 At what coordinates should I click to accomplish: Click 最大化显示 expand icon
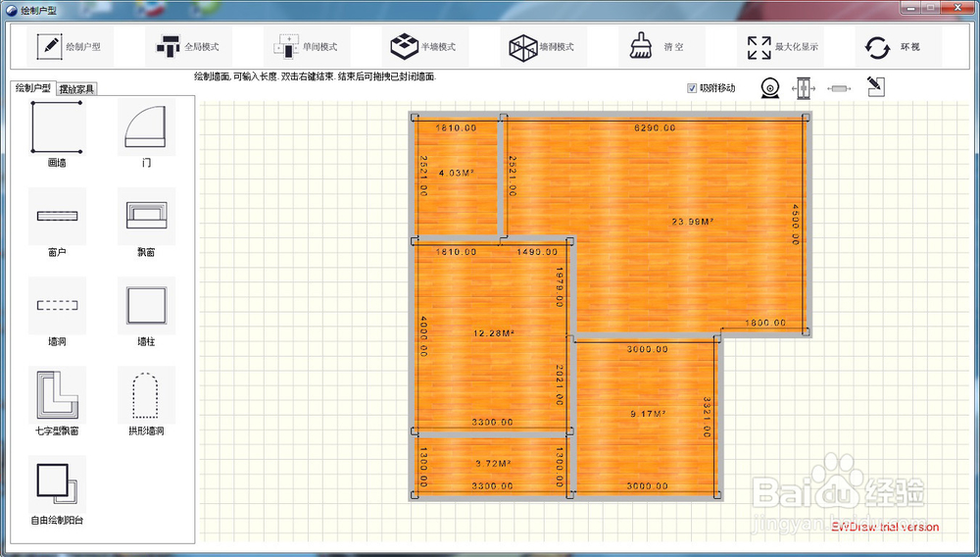759,47
